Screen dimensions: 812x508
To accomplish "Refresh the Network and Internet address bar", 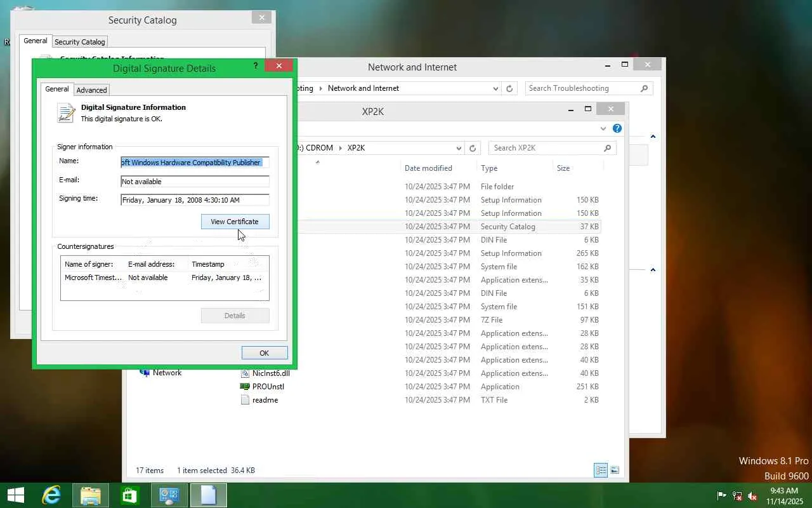I will click(x=509, y=89).
